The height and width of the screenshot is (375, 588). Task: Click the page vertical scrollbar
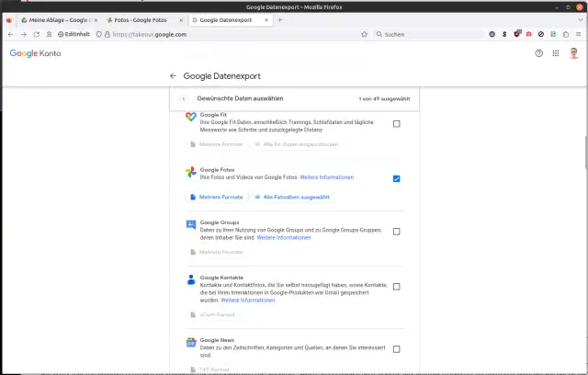585,153
